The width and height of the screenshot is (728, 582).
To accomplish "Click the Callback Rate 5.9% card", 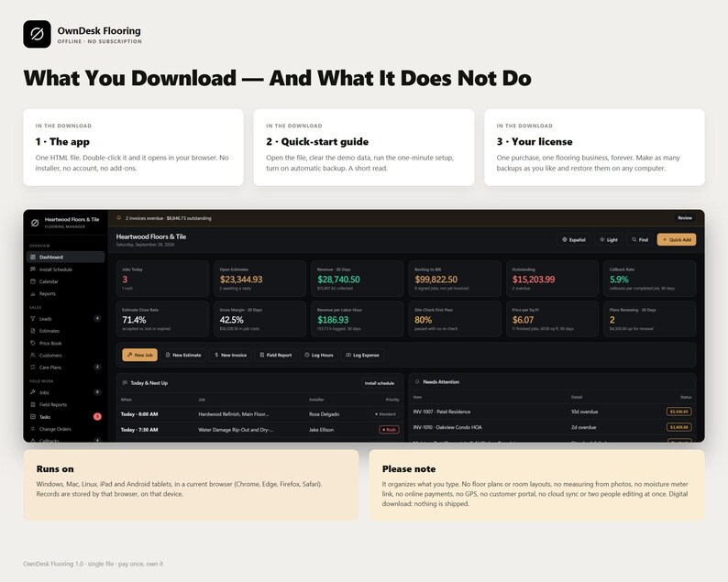I will click(x=650, y=279).
